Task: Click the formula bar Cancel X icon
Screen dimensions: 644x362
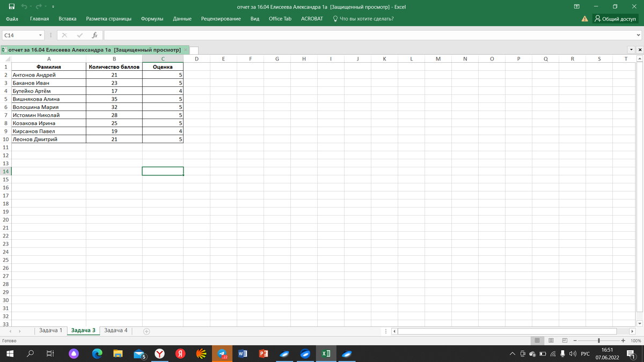Action: tap(64, 35)
